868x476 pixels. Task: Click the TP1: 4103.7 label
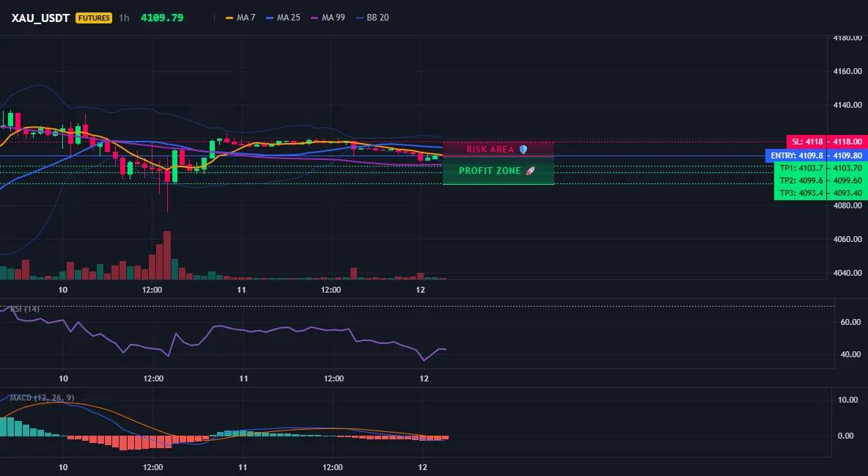pos(801,168)
